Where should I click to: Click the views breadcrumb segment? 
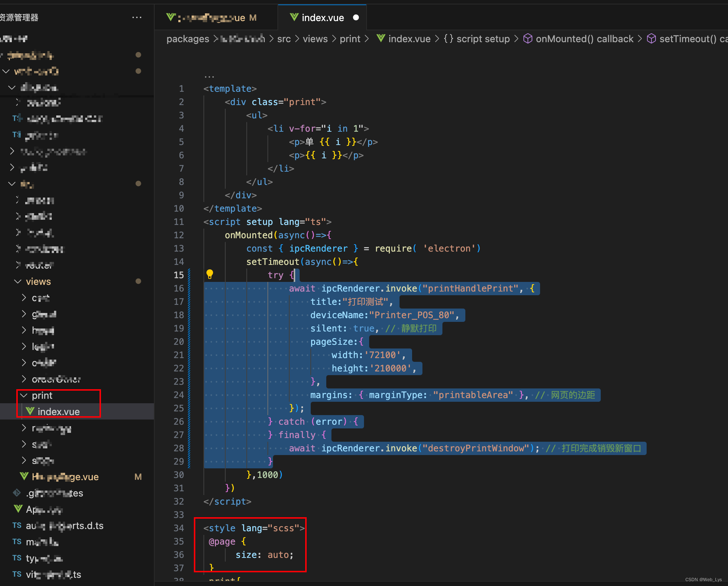pos(315,39)
